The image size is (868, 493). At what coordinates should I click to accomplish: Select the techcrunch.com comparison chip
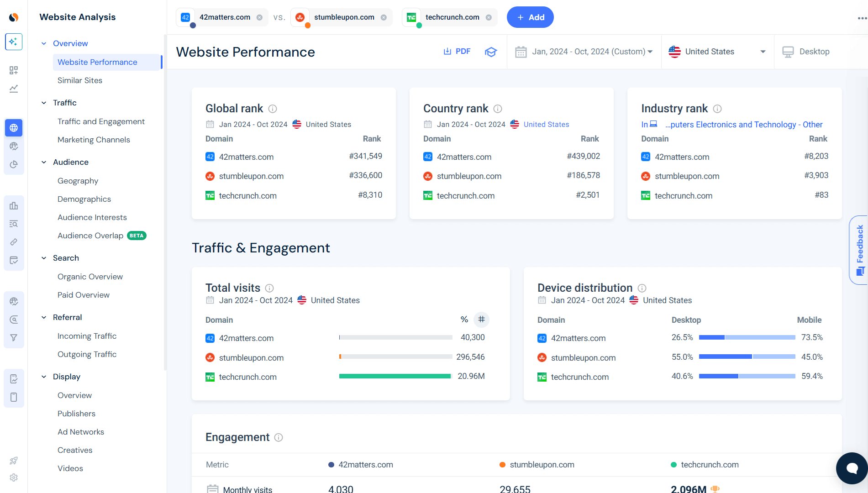pyautogui.click(x=450, y=17)
